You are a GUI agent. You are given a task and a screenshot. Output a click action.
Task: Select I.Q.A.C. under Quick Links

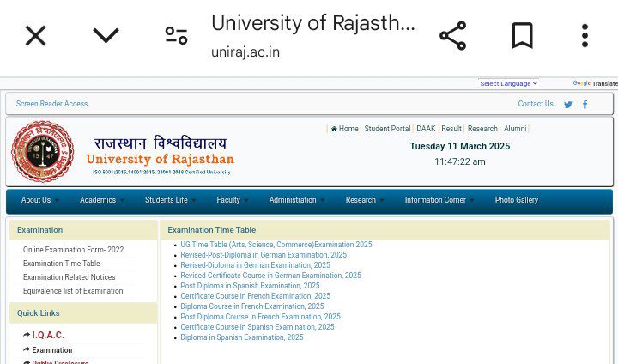(47, 335)
